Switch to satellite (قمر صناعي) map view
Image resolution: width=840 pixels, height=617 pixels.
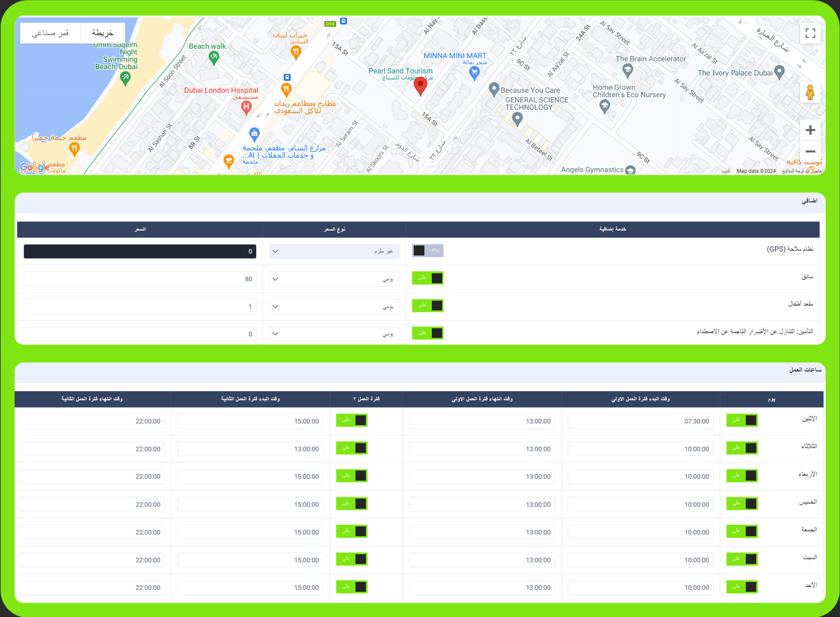[x=50, y=33]
